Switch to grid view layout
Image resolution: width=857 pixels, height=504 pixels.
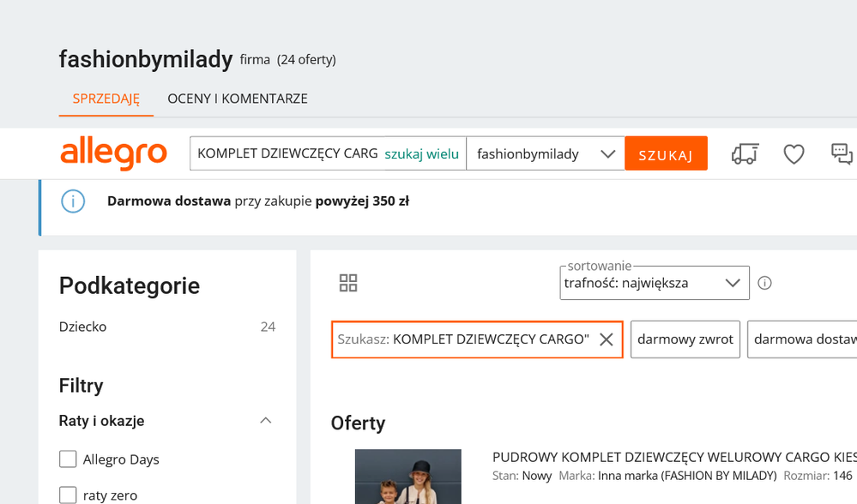coord(348,283)
